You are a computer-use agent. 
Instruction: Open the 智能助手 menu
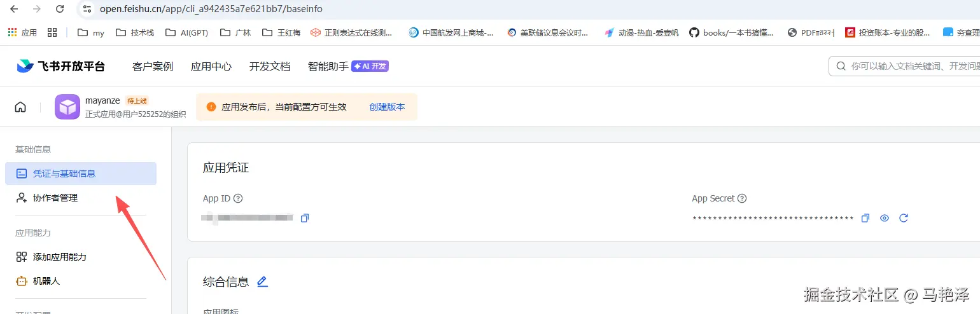(x=328, y=66)
